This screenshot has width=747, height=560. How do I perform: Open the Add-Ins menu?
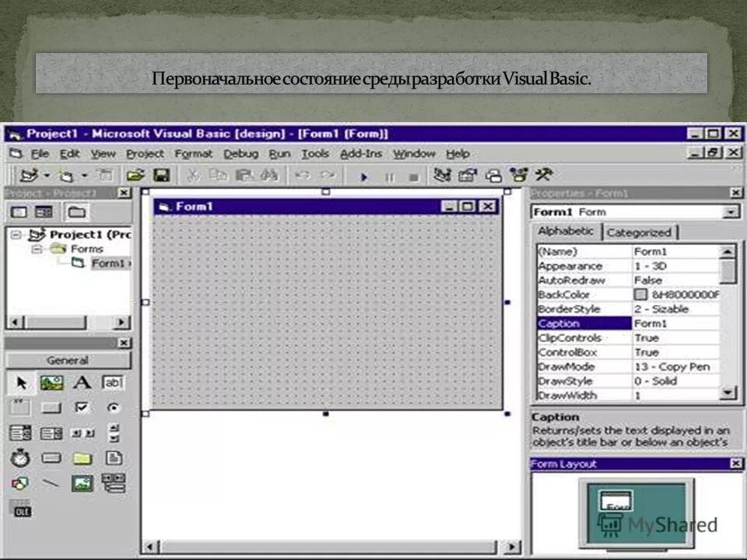[361, 154]
